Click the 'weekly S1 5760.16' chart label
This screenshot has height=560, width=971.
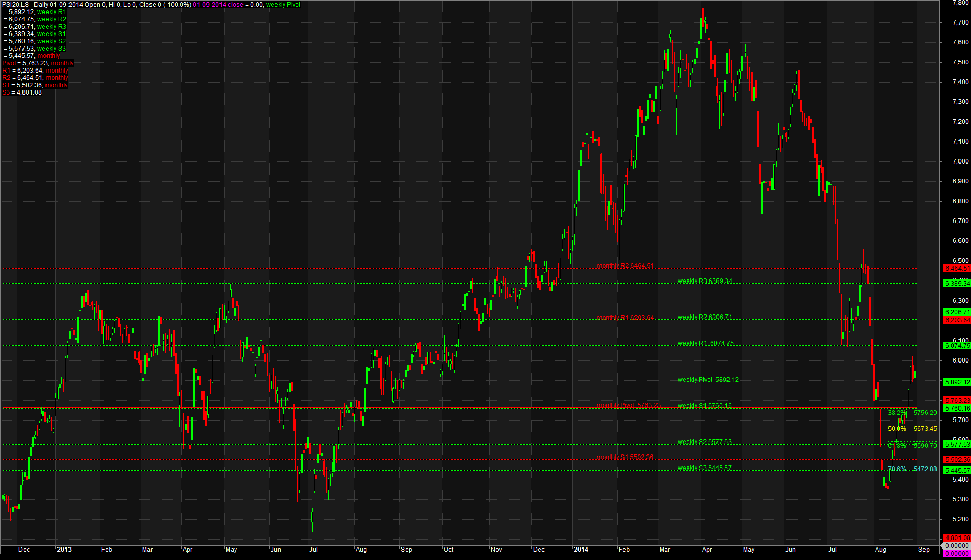pos(704,406)
